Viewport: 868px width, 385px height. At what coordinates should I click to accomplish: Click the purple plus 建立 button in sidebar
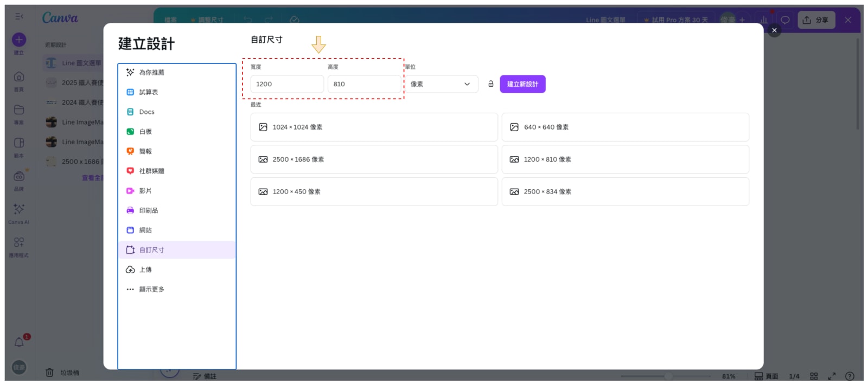pos(19,40)
